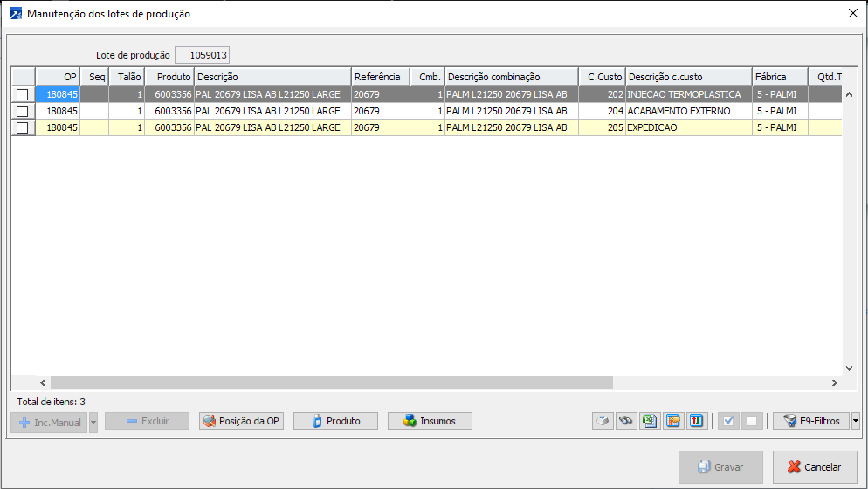Click the Descrição column header

[x=273, y=77]
